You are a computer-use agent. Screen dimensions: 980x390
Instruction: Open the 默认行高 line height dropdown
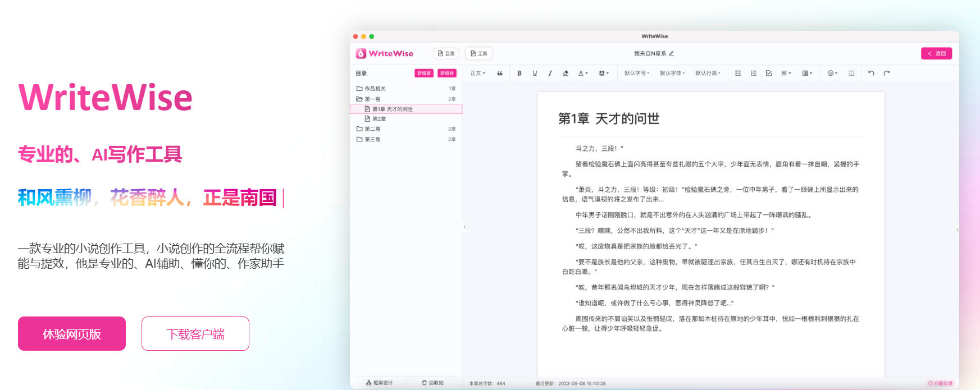[708, 74]
